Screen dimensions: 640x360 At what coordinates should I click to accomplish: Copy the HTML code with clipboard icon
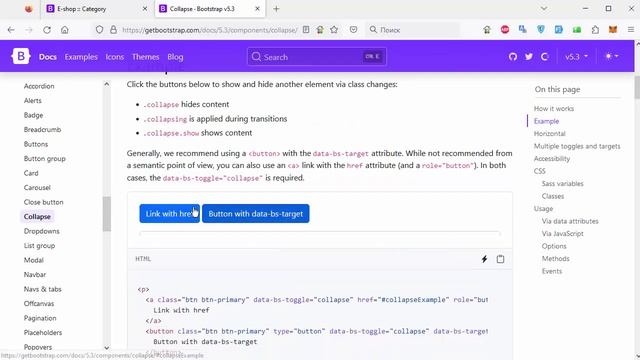tap(500, 259)
